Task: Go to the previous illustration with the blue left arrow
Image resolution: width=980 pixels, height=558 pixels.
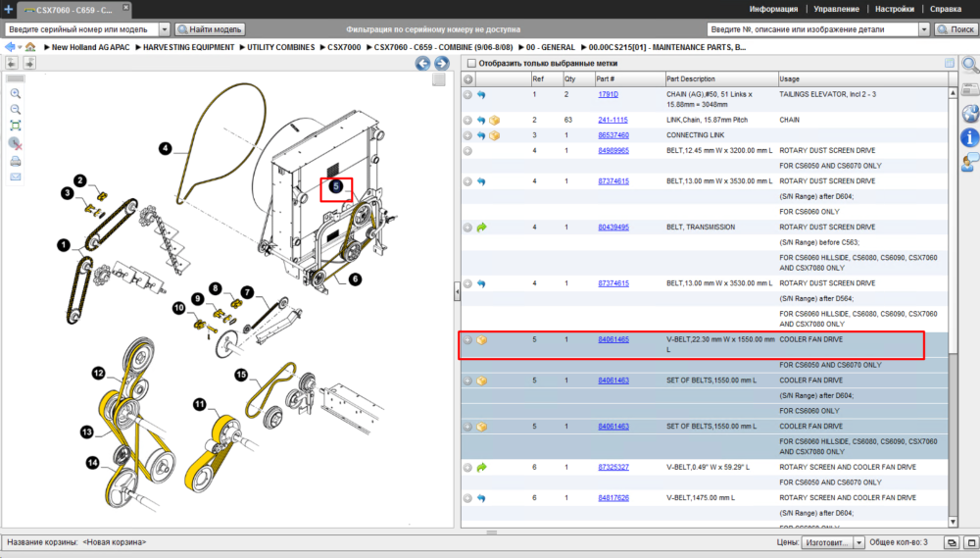Action: coord(423,63)
